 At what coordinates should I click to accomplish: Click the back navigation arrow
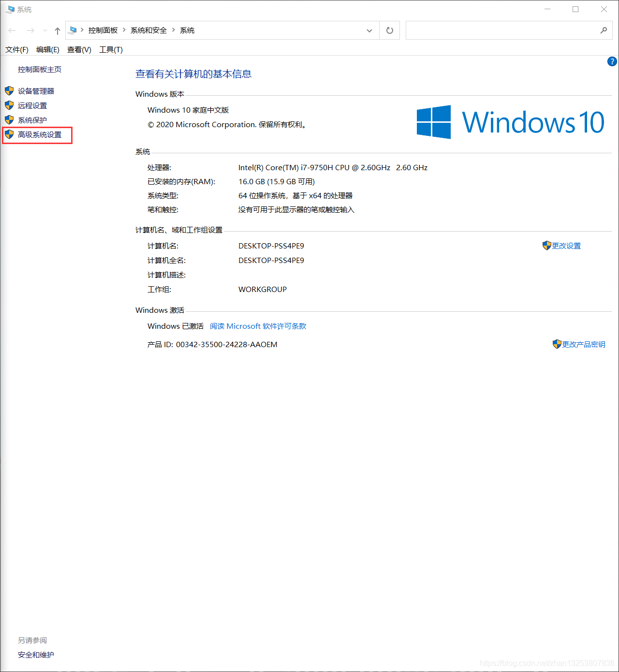(12, 30)
